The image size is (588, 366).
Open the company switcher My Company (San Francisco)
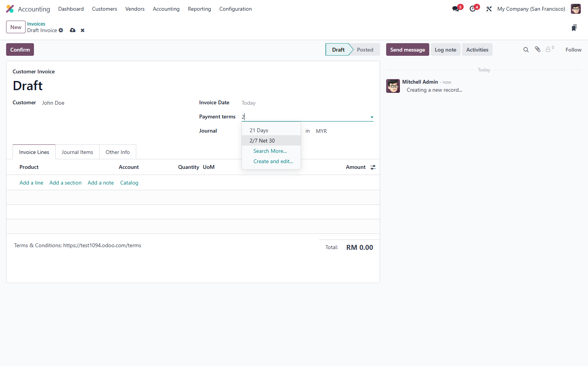pyautogui.click(x=531, y=9)
